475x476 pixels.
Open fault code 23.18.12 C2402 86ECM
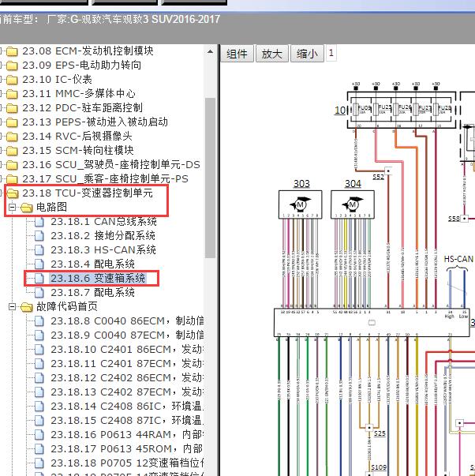(x=127, y=378)
